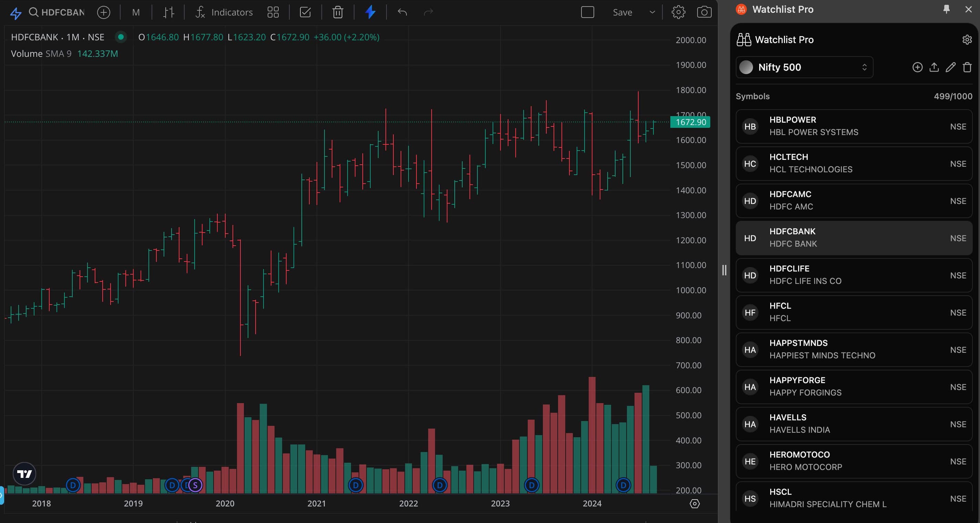The width and height of the screenshot is (980, 523).
Task: Click the blue lightning bolt toolbar icon
Action: pos(370,12)
